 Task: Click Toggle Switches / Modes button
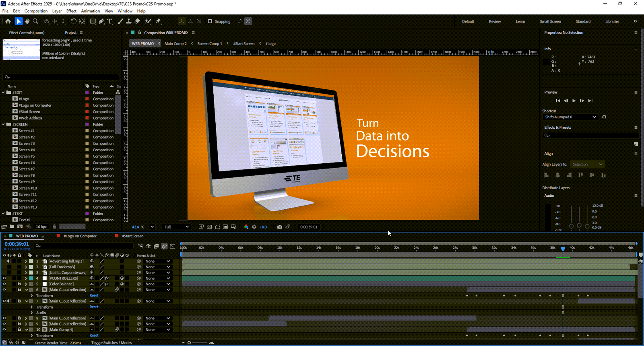[111, 343]
